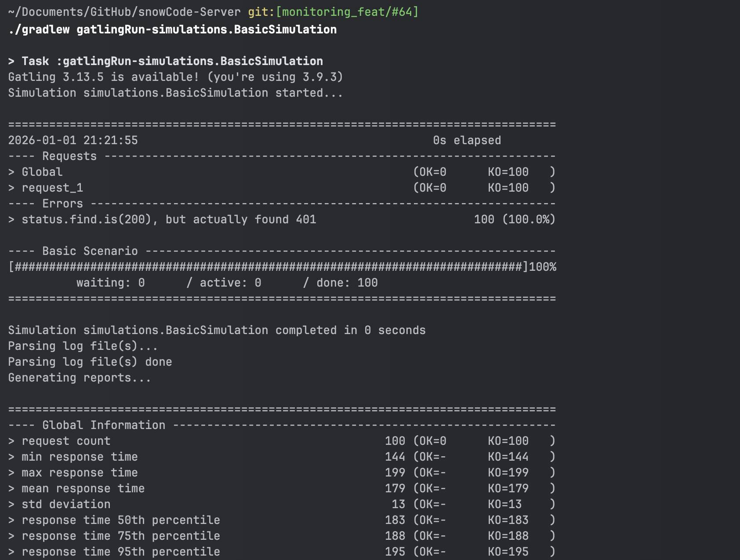The height and width of the screenshot is (560, 740).
Task: Click the response time 95th percentile row
Action: [121, 552]
